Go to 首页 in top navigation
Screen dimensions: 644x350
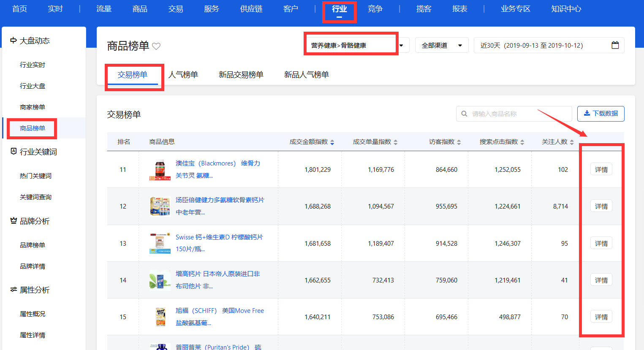tap(19, 9)
